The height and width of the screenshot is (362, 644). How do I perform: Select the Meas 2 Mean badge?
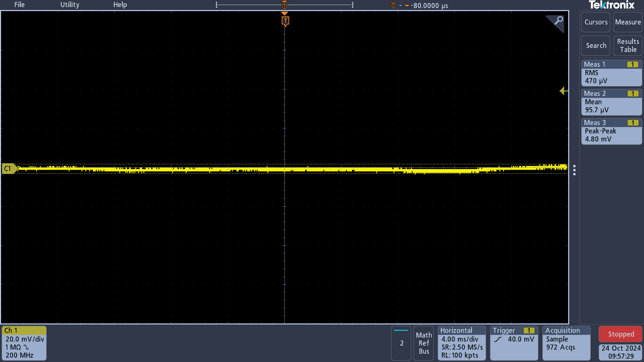pos(611,102)
